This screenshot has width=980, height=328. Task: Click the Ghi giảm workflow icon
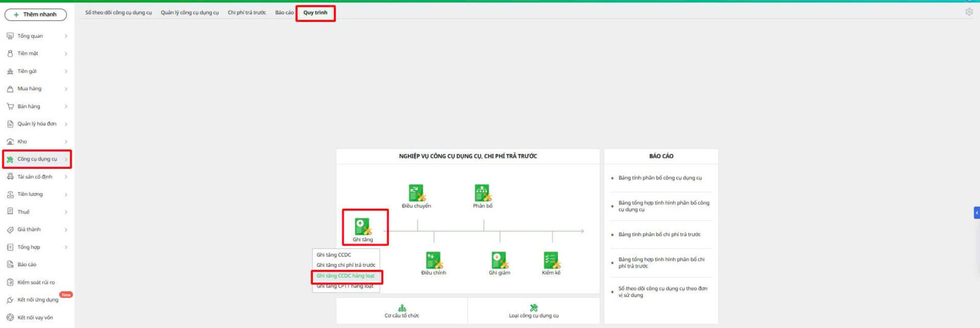click(x=499, y=261)
